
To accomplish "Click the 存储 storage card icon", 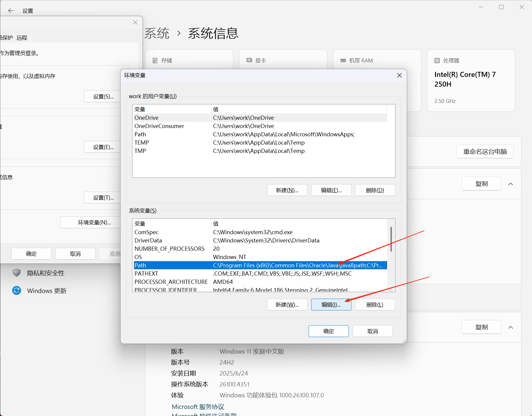I will coord(155,60).
